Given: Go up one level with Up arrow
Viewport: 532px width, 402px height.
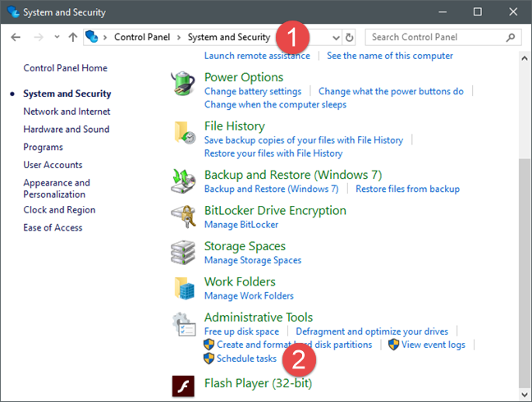Looking at the screenshot, I should 72,37.
